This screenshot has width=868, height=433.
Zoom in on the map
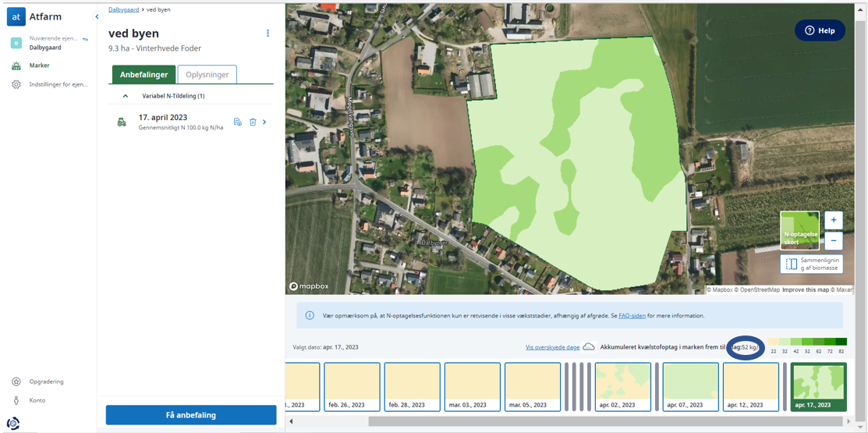(833, 220)
